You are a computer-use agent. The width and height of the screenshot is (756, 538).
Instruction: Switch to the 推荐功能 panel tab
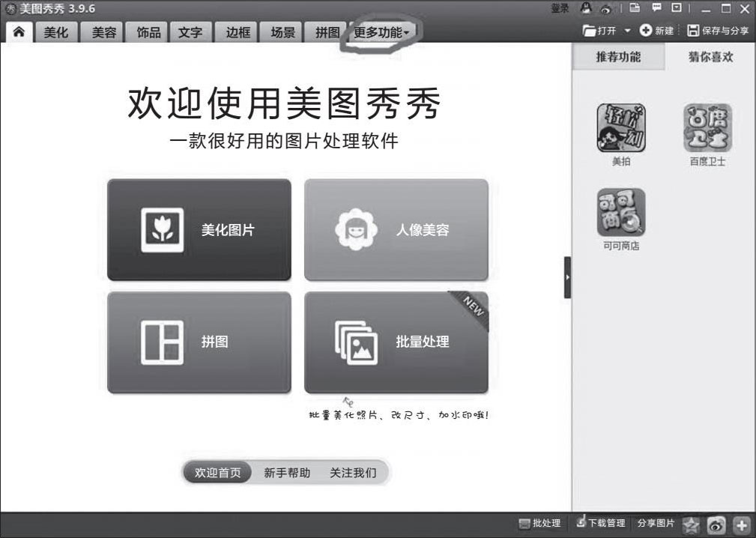click(x=619, y=57)
